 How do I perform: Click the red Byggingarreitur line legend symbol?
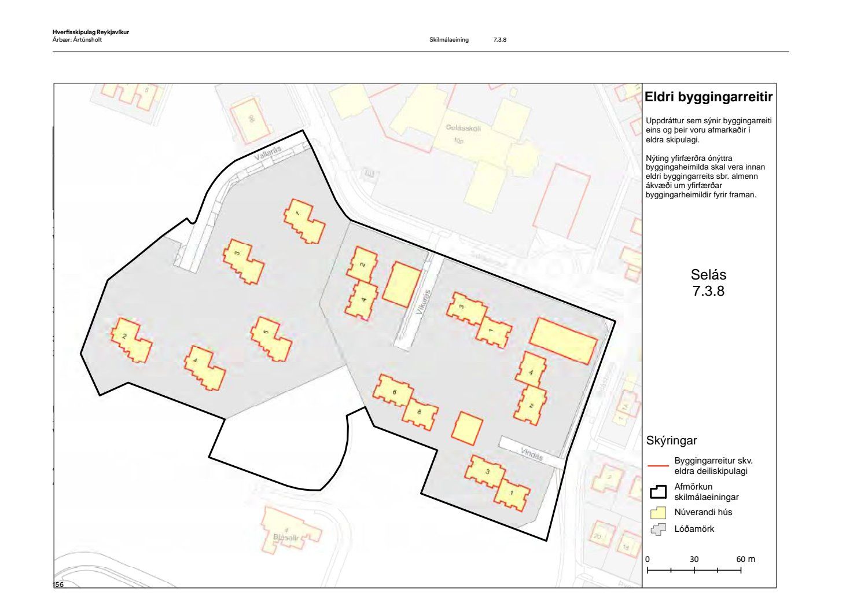pos(658,465)
